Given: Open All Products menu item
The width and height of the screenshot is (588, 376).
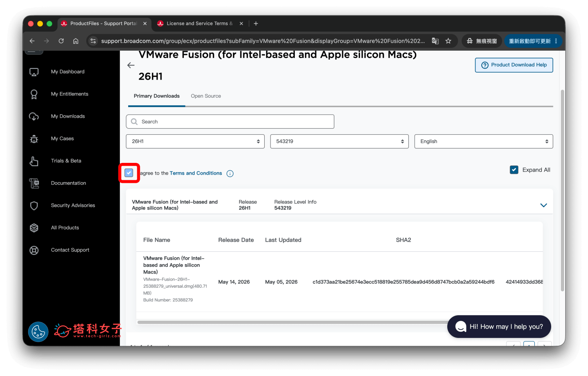Looking at the screenshot, I should (65, 228).
